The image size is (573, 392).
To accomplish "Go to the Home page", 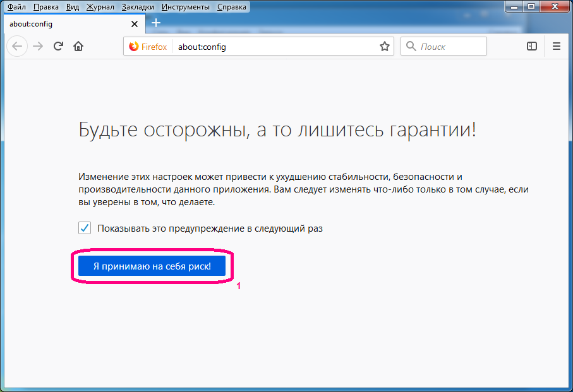I will 78,46.
